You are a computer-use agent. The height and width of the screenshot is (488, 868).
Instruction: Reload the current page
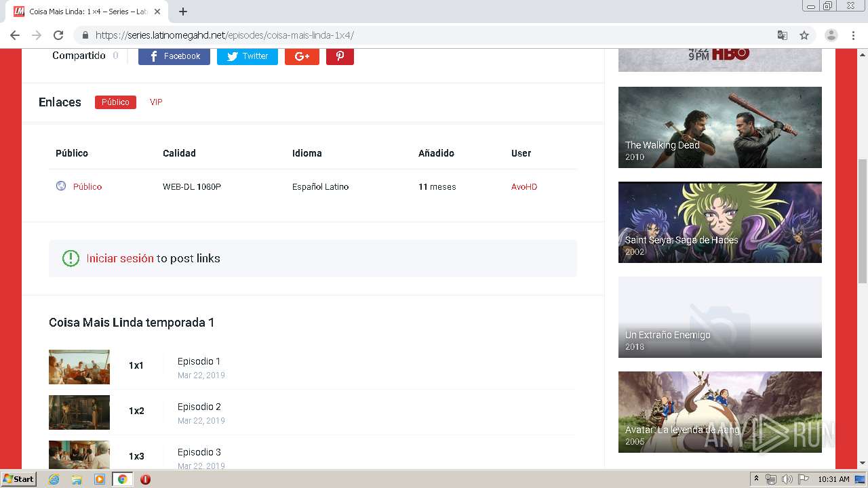click(x=58, y=35)
